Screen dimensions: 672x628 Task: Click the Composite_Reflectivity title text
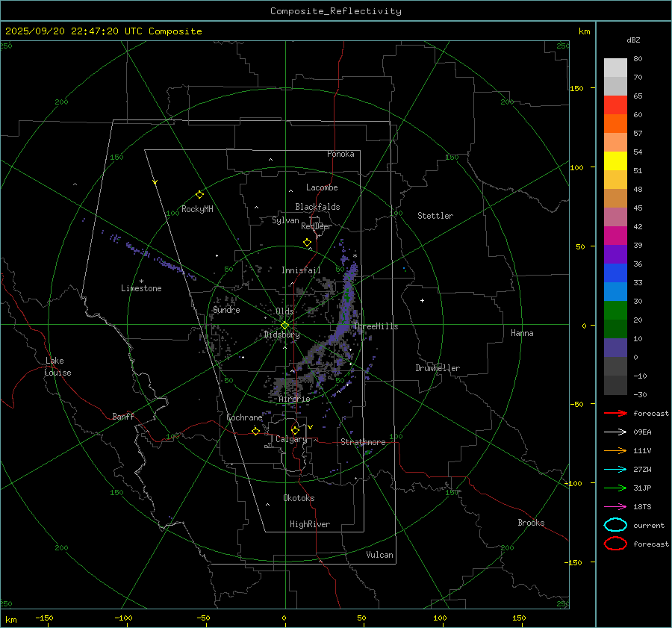(335, 11)
